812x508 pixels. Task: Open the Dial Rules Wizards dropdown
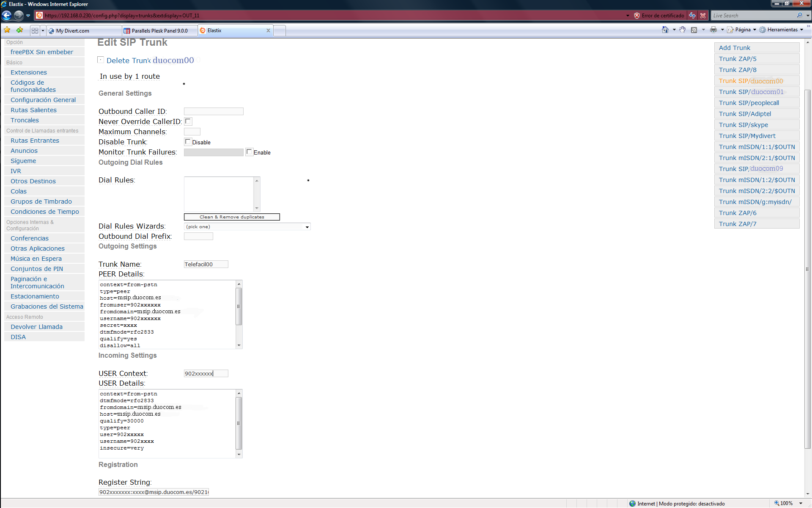(x=247, y=227)
